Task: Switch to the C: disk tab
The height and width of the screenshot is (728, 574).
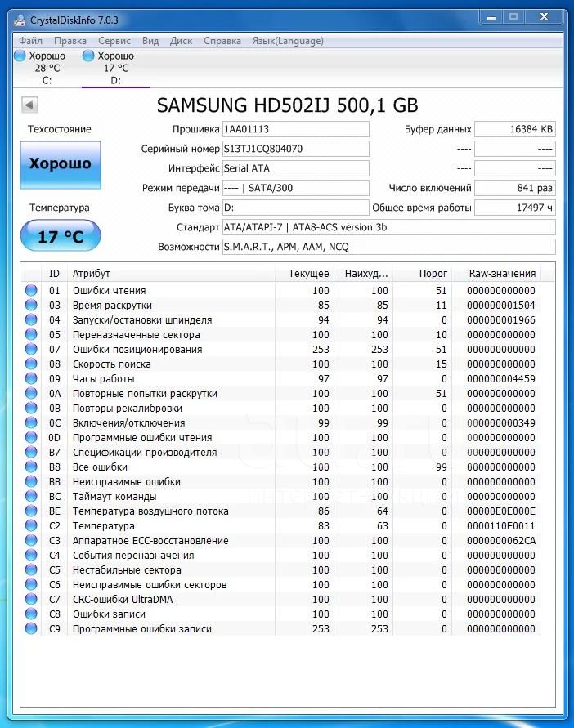Action: click(47, 68)
